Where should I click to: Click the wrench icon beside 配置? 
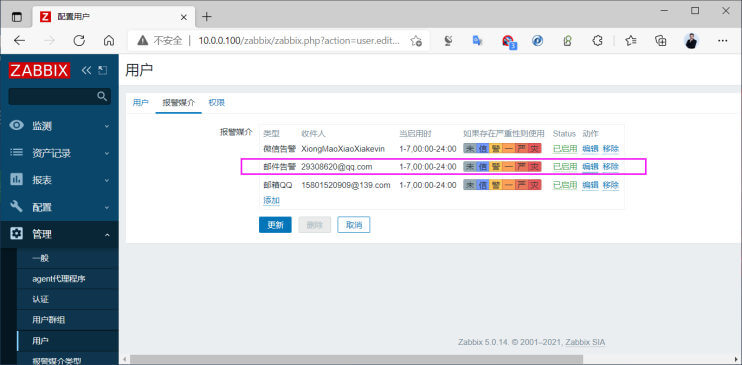tap(17, 206)
